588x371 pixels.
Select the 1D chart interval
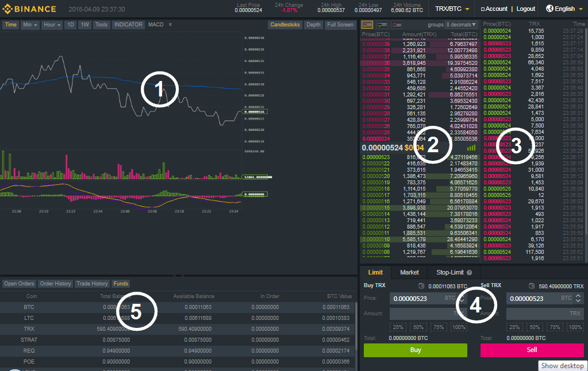(x=71, y=24)
